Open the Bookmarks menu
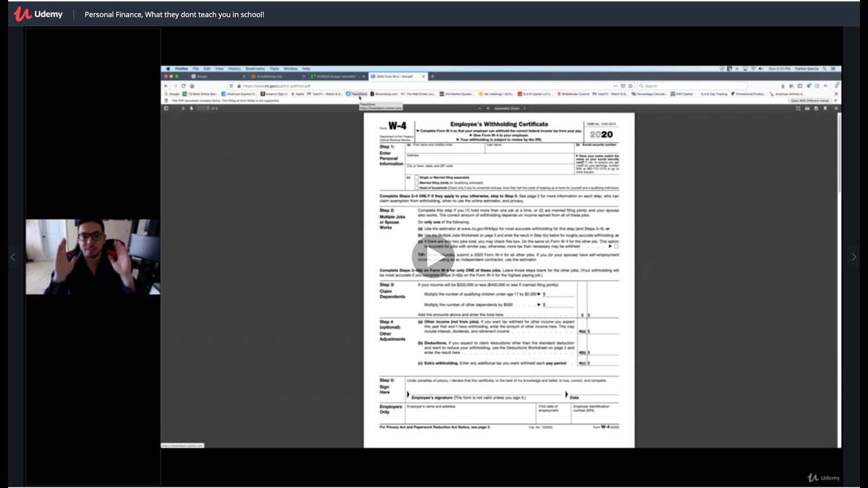Image resolution: width=868 pixels, height=488 pixels. 255,68
